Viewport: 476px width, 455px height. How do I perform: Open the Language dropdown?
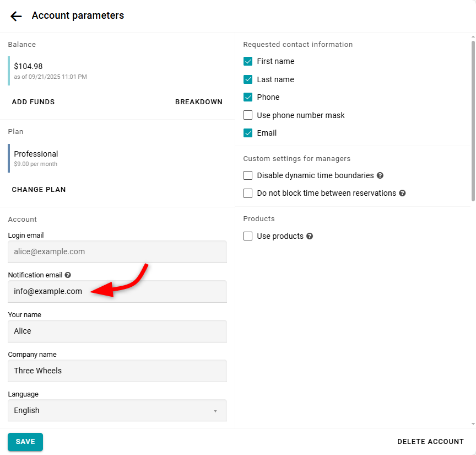click(117, 410)
